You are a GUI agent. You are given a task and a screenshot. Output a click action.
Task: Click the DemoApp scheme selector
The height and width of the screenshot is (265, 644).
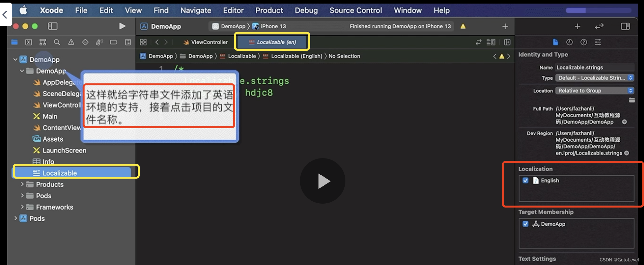tap(229, 26)
